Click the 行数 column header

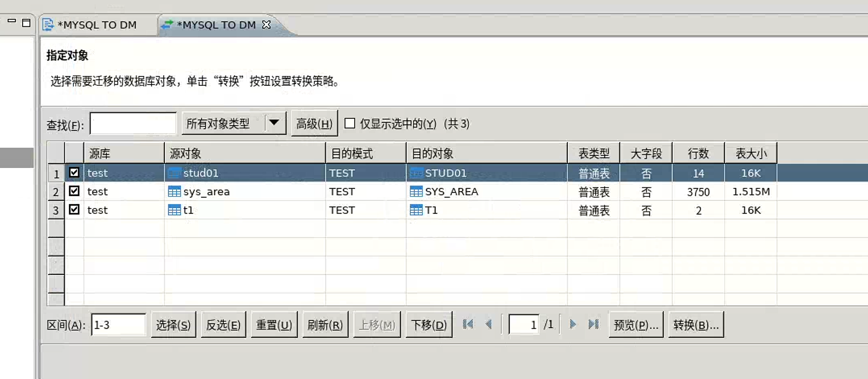698,153
